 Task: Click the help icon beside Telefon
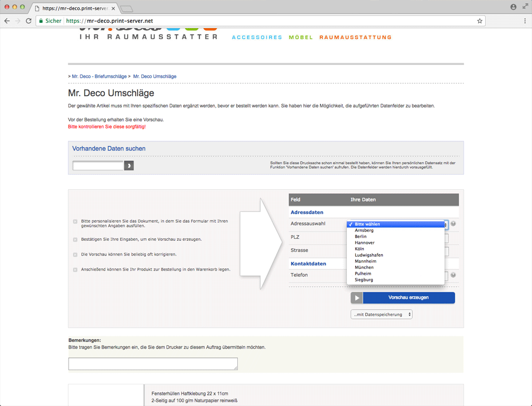[x=453, y=275]
